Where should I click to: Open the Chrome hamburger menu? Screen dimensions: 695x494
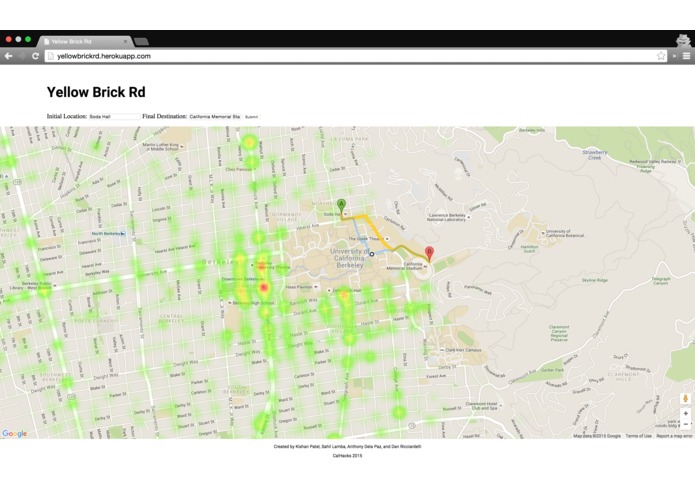[686, 56]
